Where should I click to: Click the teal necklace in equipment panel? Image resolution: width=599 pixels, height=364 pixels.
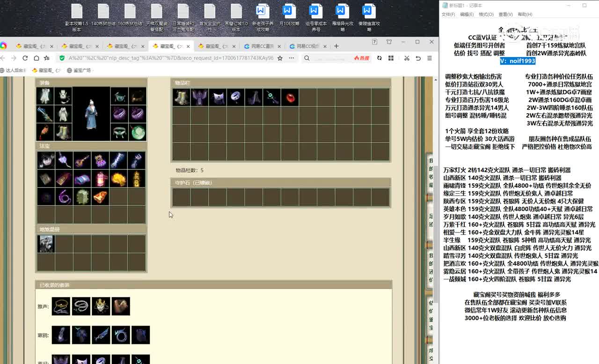[119, 96]
